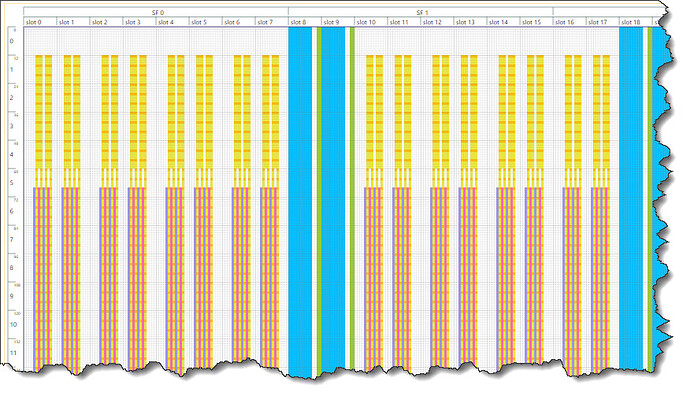Click row label 2 on vertical axis
The width and height of the screenshot is (690, 396).
(12, 97)
